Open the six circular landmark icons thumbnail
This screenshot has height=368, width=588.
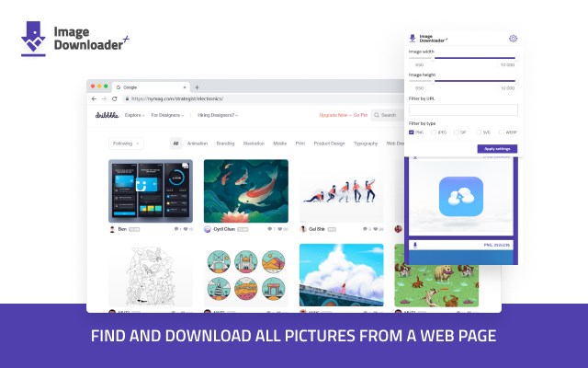[246, 275]
